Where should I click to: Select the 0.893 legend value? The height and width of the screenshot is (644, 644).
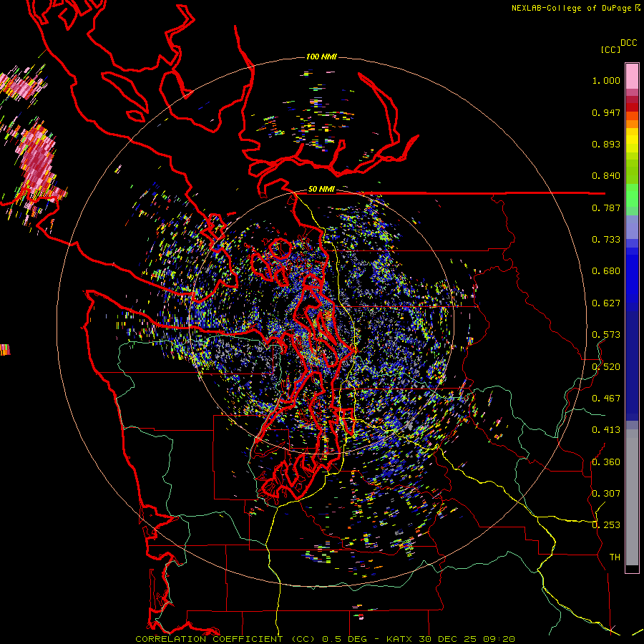click(x=606, y=144)
